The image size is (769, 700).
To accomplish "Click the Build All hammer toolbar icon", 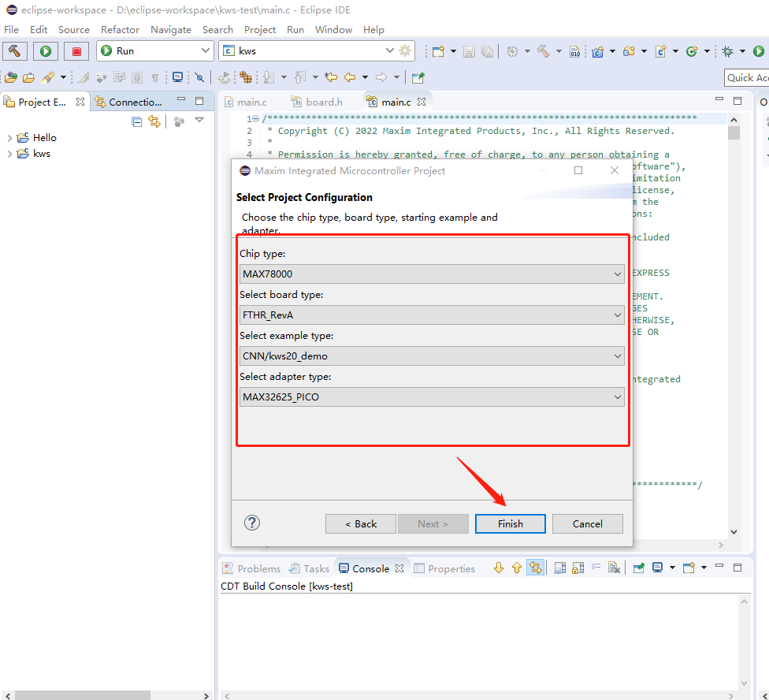I will pos(544,51).
